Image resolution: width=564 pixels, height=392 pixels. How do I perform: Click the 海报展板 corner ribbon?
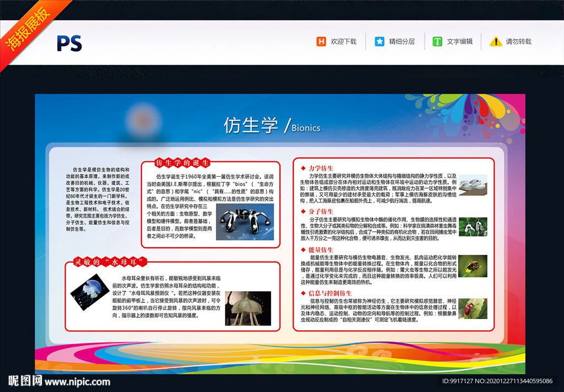[x=29, y=29]
